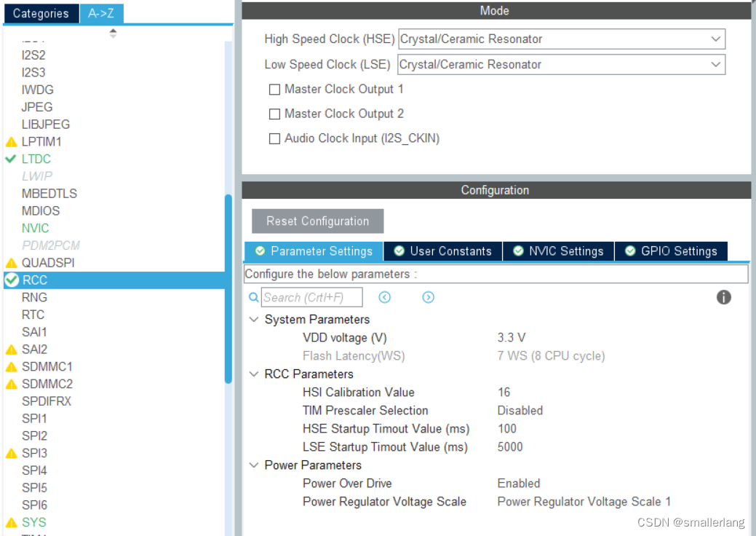Click inside the Search (Ctrl+F) field
This screenshot has width=756, height=536.
311,297
